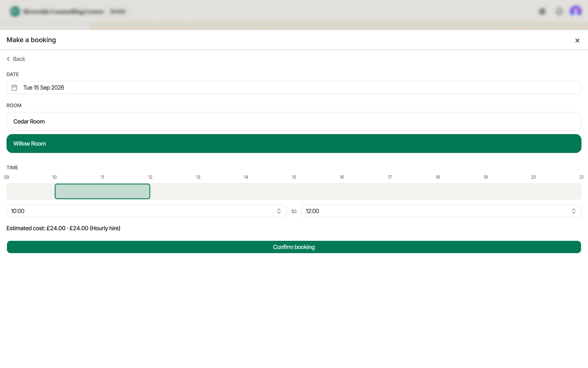This screenshot has height=368, width=588.
Task: Click the start time stepper arrows
Action: (x=279, y=211)
